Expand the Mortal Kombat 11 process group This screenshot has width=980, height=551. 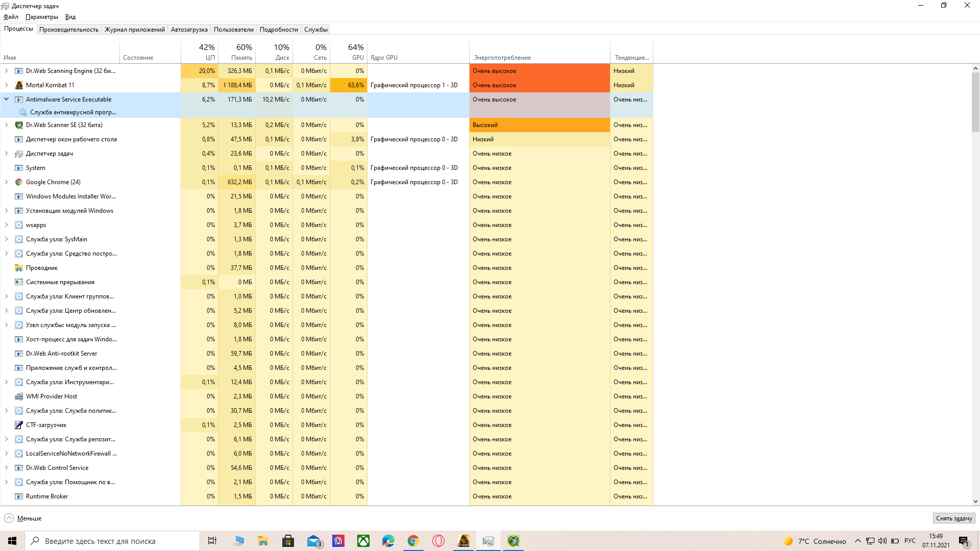pyautogui.click(x=7, y=85)
